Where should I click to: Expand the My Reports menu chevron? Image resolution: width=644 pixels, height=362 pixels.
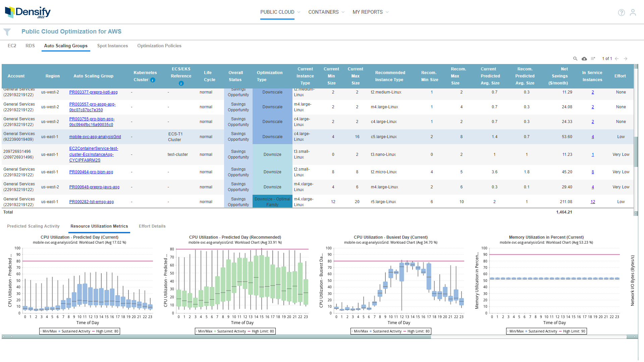387,12
